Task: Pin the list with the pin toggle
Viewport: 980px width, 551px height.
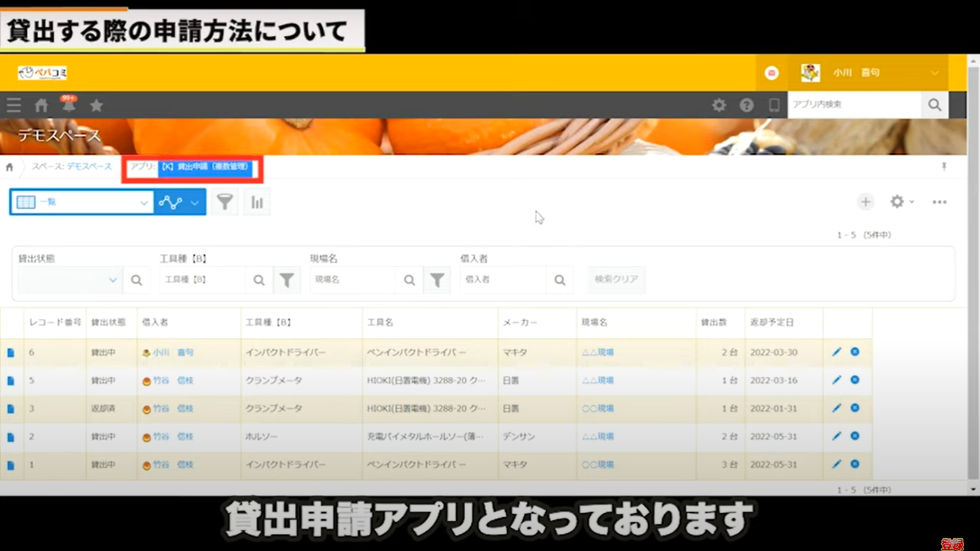Action: coord(944,167)
